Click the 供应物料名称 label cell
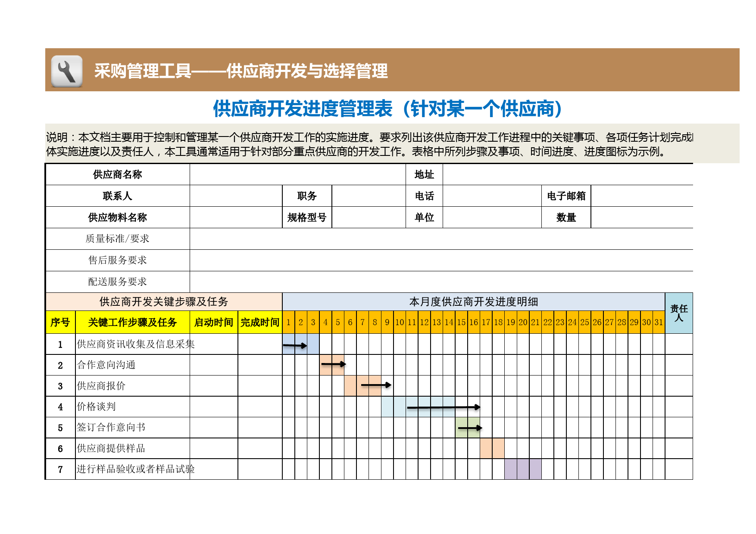The width and height of the screenshot is (756, 534). [118, 217]
